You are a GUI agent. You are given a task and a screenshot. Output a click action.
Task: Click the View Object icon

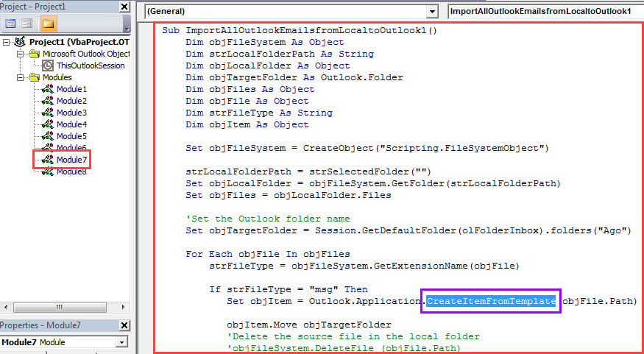[x=27, y=24]
